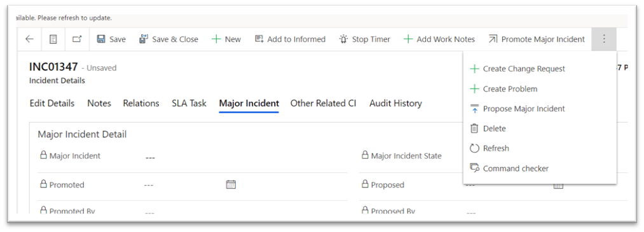644x232 pixels.
Task: Click the Stop Timer command
Action: (365, 39)
